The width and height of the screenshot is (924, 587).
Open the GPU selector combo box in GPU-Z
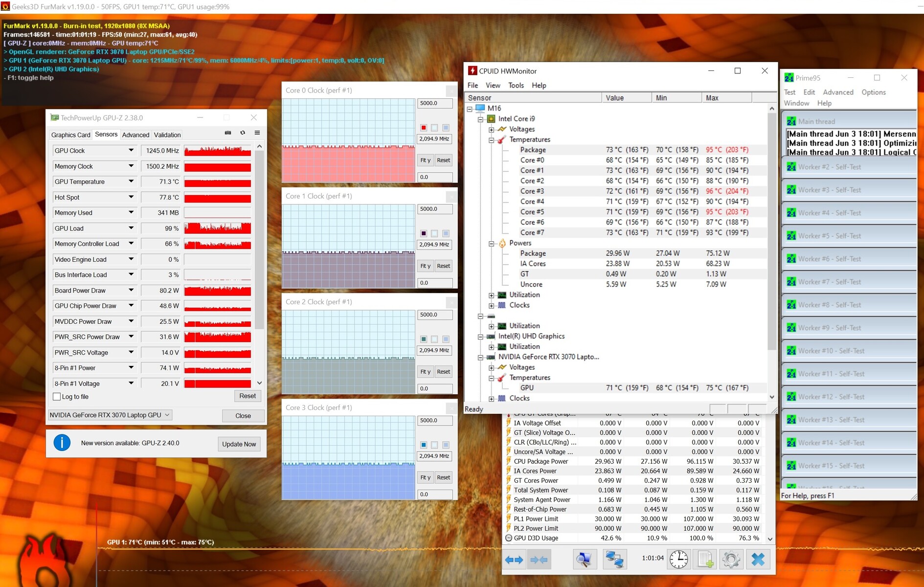110,415
